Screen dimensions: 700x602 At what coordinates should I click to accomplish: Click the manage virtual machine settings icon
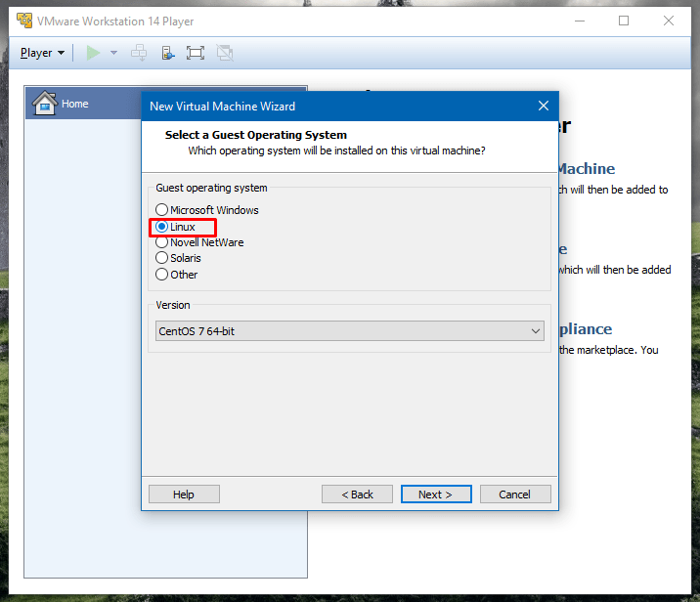(x=167, y=53)
